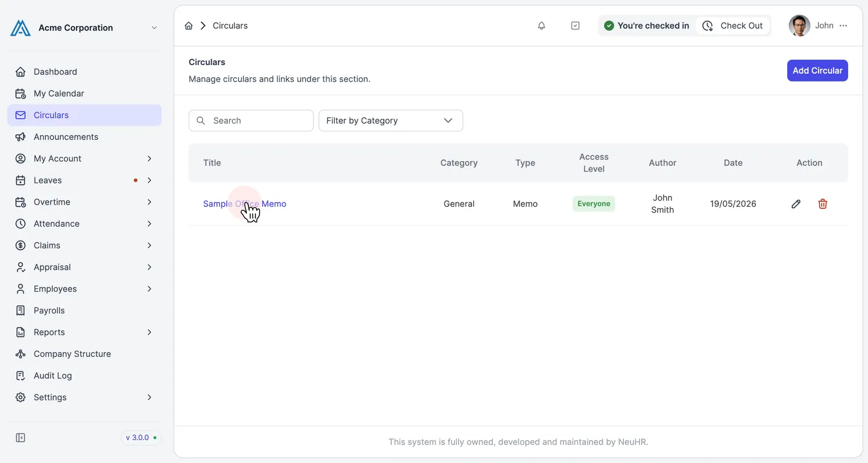Screen dimensions: 868x463
Task: Click the Attendance clock icon
Action: pos(20,224)
